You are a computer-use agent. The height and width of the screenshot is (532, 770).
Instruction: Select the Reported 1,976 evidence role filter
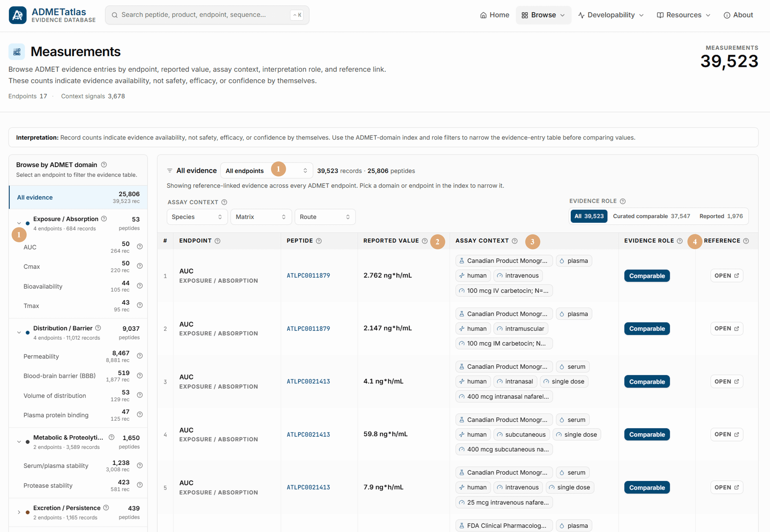721,216
